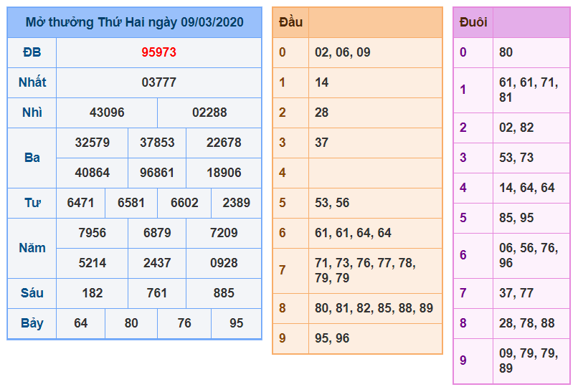Viewport: 578px width, 392px height.
Task: Click Đầu row listing 61, 61, 64, 64
Action: pos(375,233)
